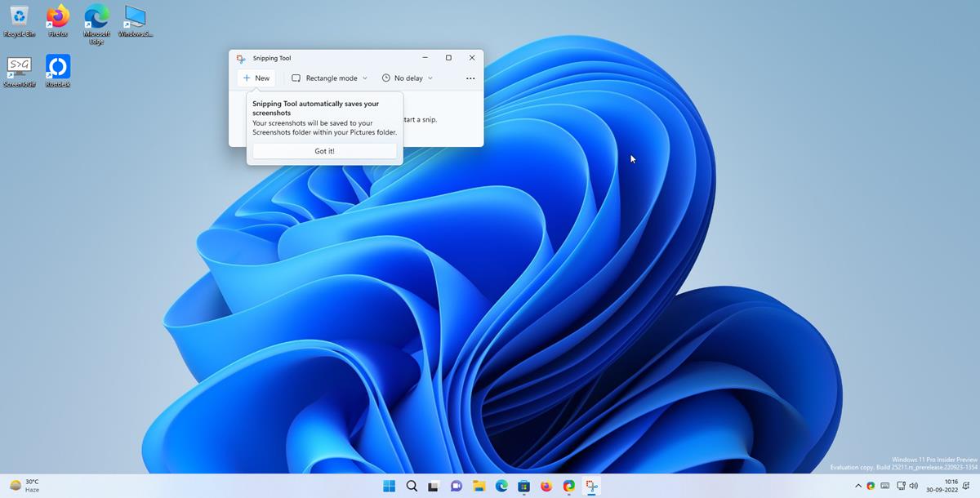Click the colorful round icon in the system tray
Viewport: 980px width, 498px height.
(x=871, y=486)
